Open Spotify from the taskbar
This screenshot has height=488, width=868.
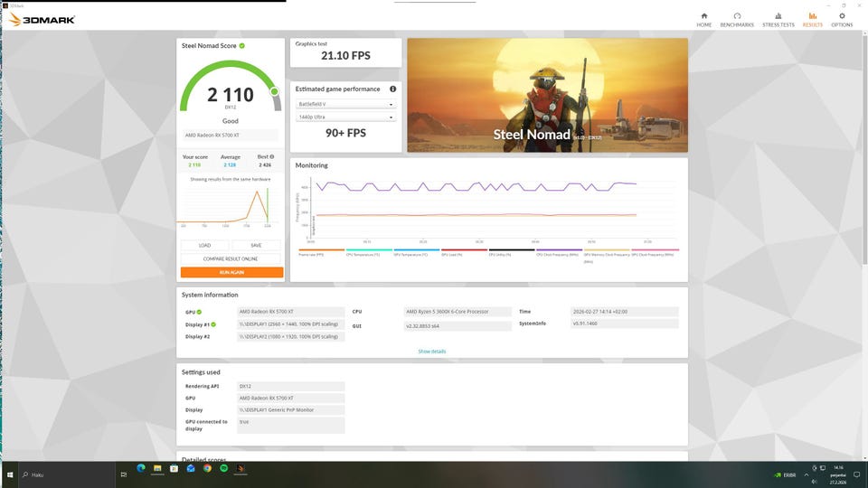click(223, 469)
